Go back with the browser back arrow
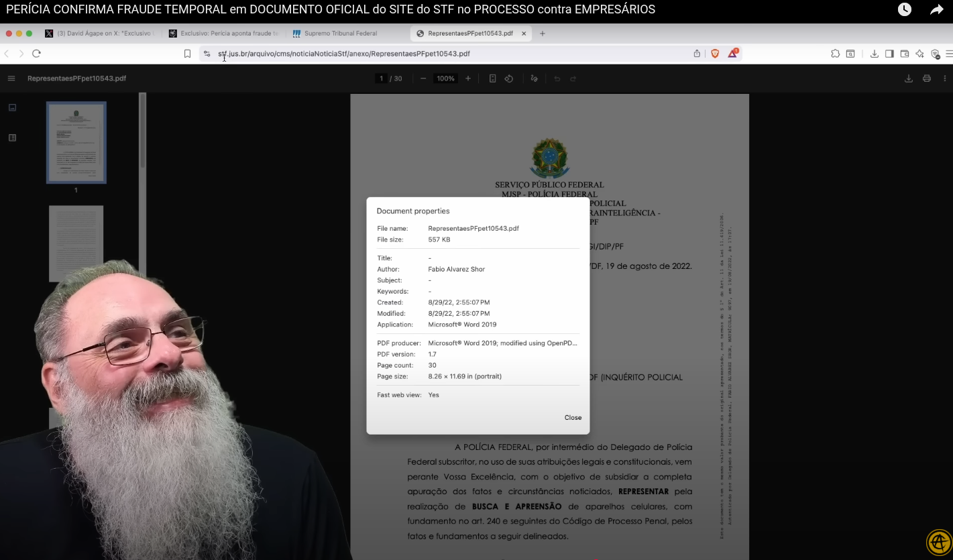This screenshot has height=560, width=953. point(6,54)
